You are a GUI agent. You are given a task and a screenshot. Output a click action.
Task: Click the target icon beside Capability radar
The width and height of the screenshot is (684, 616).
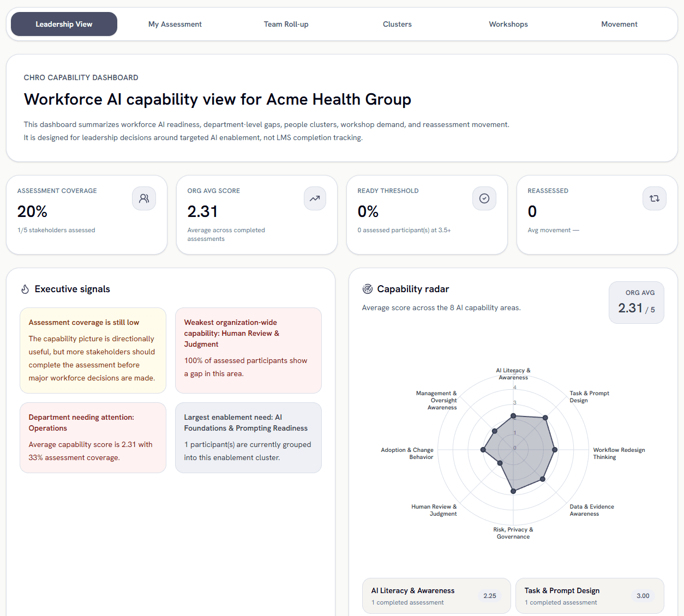[x=368, y=289]
